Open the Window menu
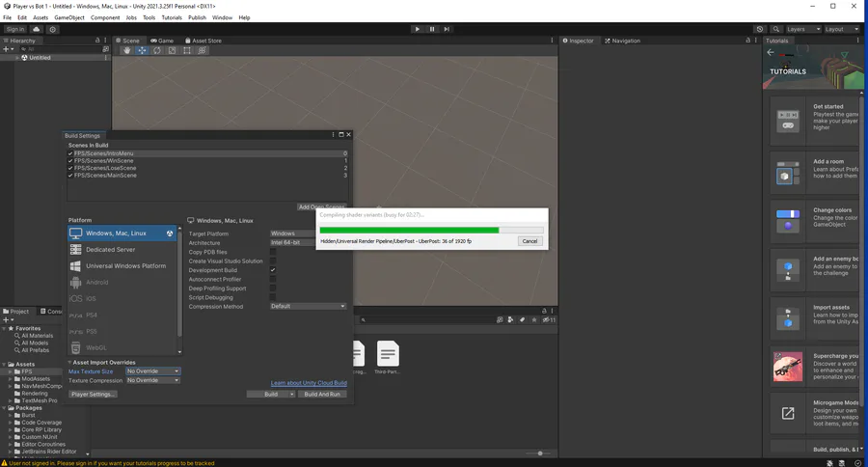 tap(222, 17)
